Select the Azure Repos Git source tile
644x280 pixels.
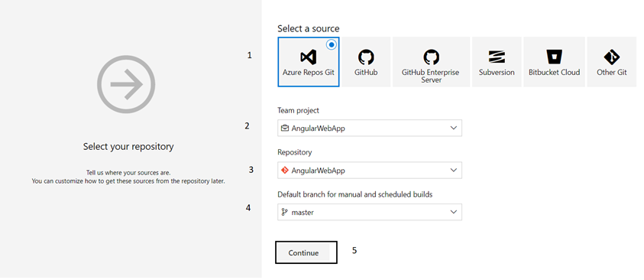[x=309, y=62]
